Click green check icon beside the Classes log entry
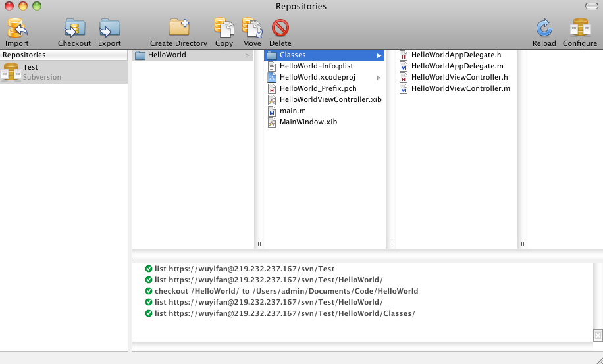The width and height of the screenshot is (603, 364). (x=149, y=313)
